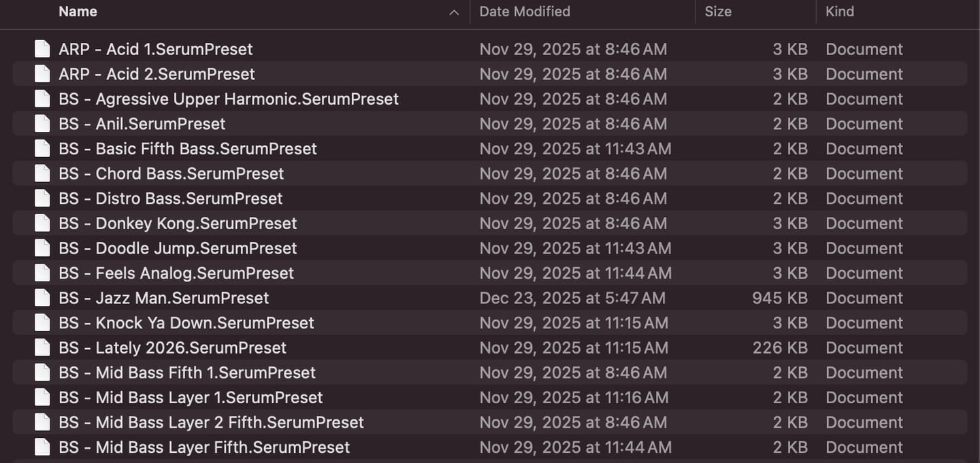
Task: Select the BS - Donkey Kong.SerumPreset file icon
Action: (42, 223)
